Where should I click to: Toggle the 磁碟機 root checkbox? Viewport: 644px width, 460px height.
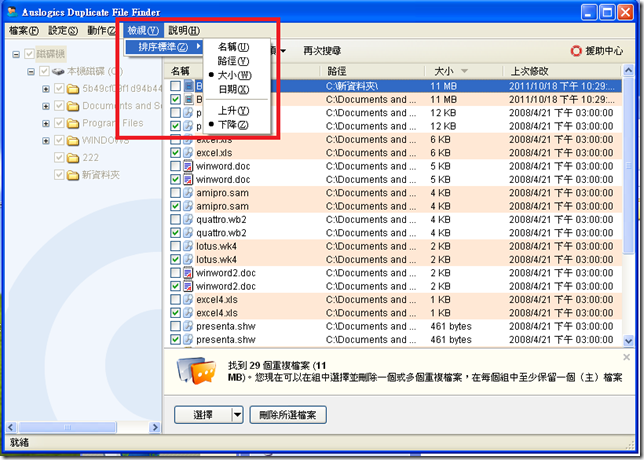(x=29, y=54)
